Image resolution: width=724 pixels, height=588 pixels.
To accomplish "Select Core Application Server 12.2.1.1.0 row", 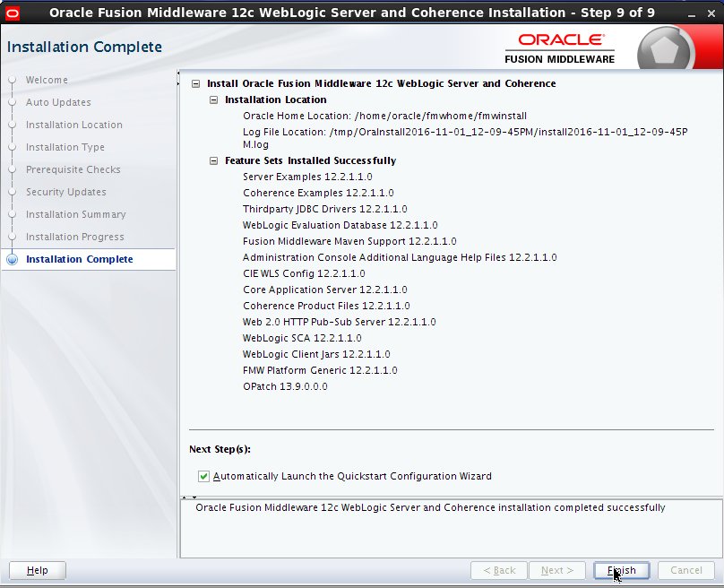I will [325, 290].
